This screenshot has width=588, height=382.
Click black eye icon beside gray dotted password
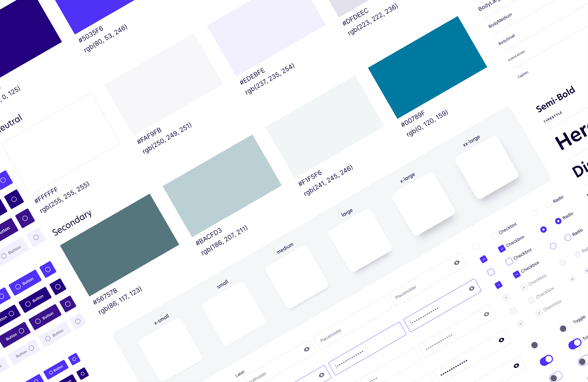click(501, 340)
